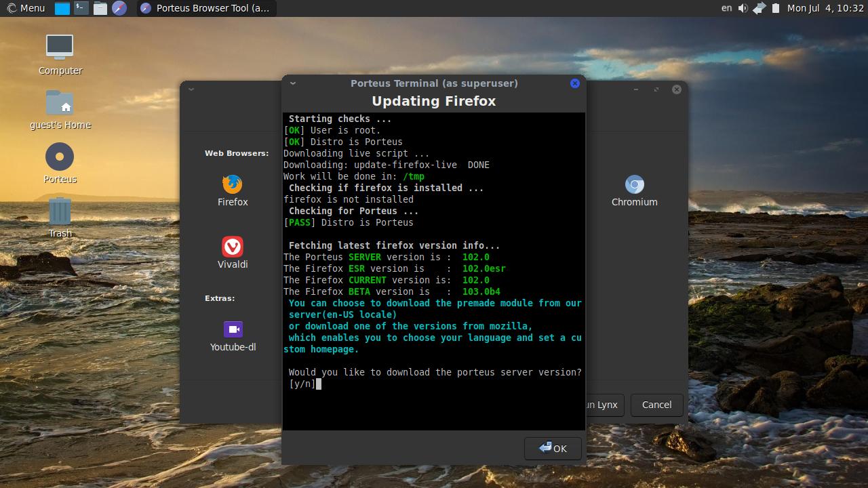The image size is (868, 488).
Task: Click the 'Porteus Terminal (as superuser)' title
Action: tap(434, 83)
